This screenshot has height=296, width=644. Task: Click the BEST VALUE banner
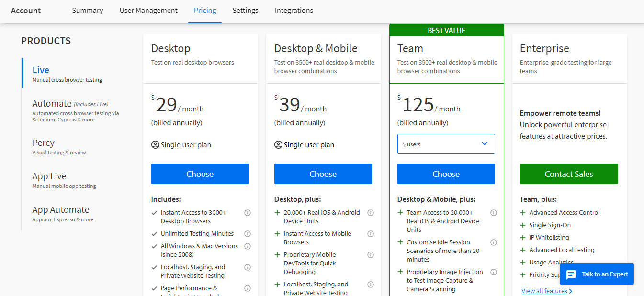click(447, 30)
